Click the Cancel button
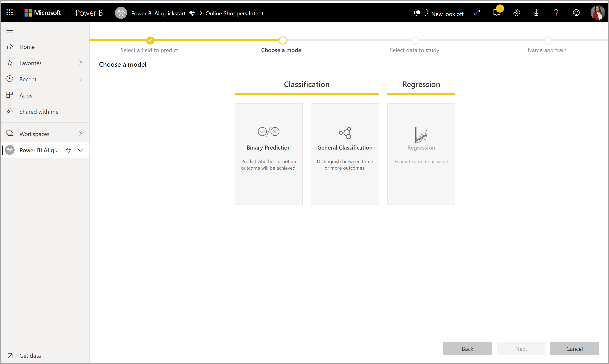 [574, 349]
